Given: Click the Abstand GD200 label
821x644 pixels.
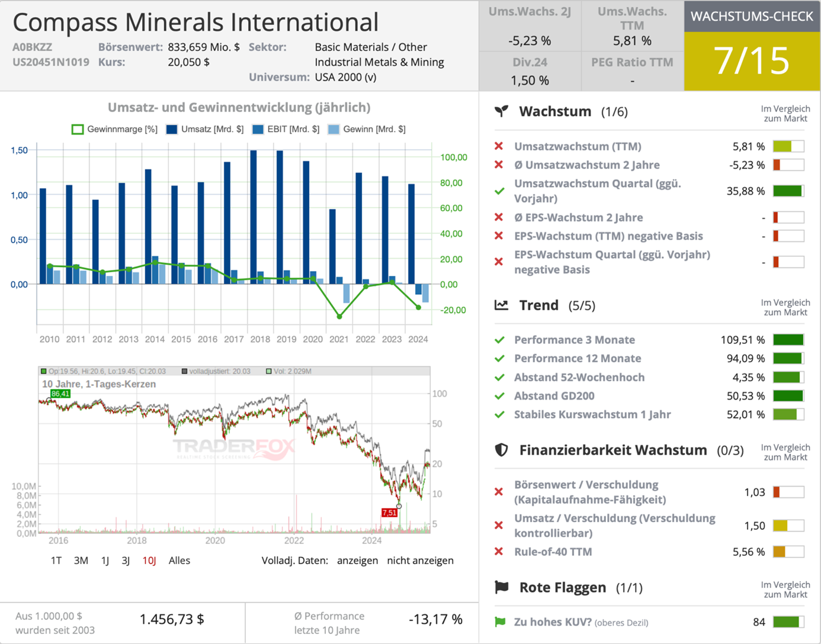Looking at the screenshot, I should [554, 396].
